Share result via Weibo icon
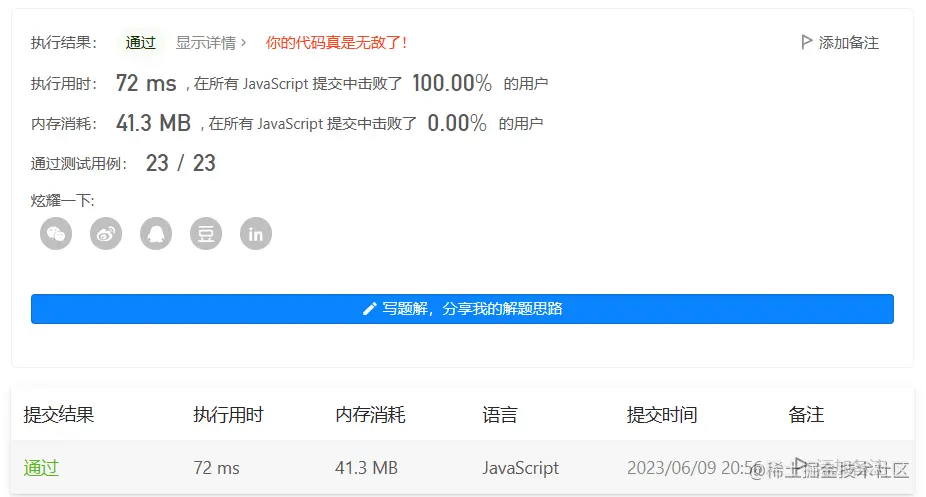Image resolution: width=926 pixels, height=497 pixels. pyautogui.click(x=106, y=234)
